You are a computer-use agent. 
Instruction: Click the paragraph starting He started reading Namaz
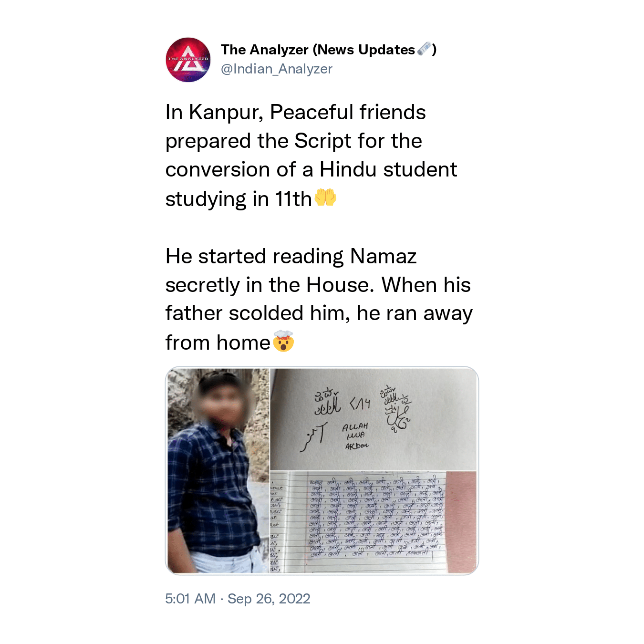(x=319, y=299)
